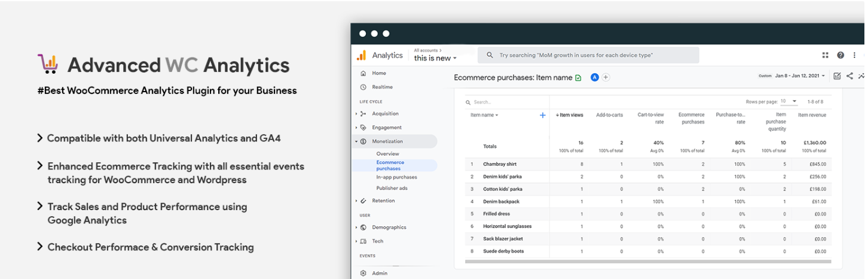Click the 'Cotton kids' parka' row name
Image resolution: width=868 pixels, height=279 pixels.
click(x=503, y=189)
